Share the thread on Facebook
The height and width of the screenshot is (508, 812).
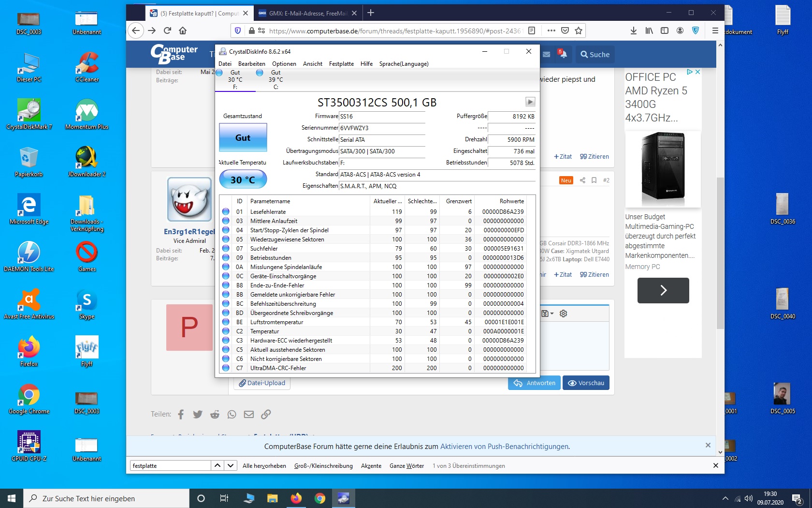(x=181, y=414)
